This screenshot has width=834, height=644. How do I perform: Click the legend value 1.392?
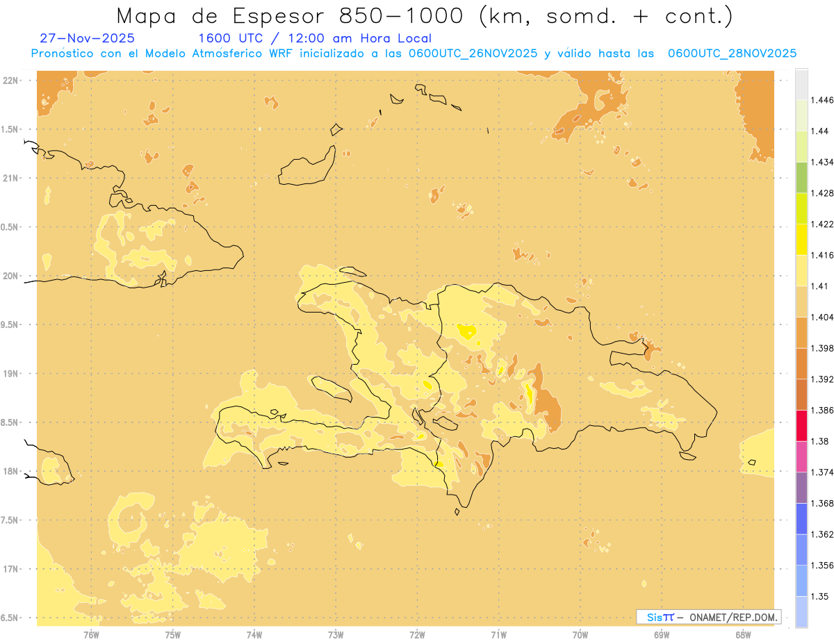(822, 379)
